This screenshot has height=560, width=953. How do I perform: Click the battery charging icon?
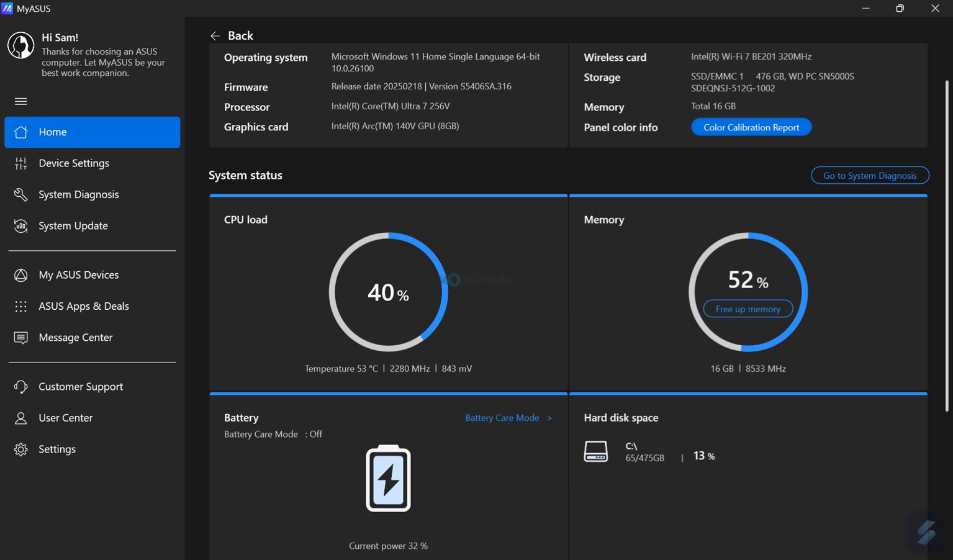[x=388, y=478]
